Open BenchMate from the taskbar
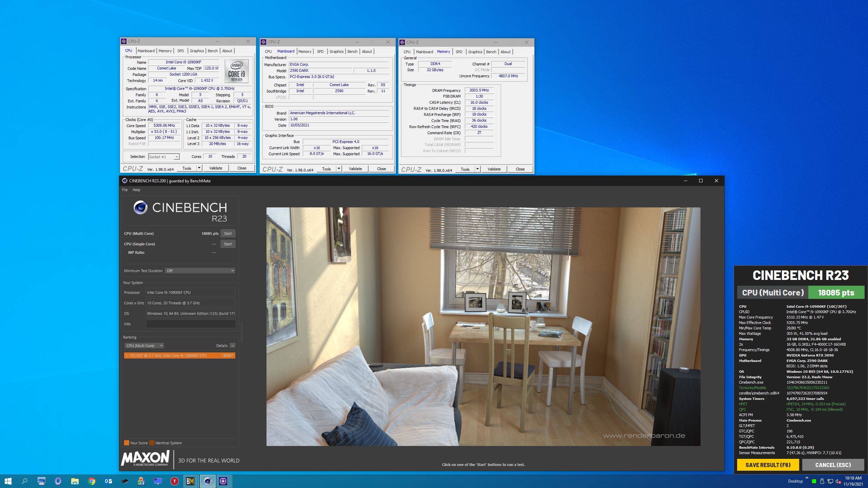 pos(190,481)
